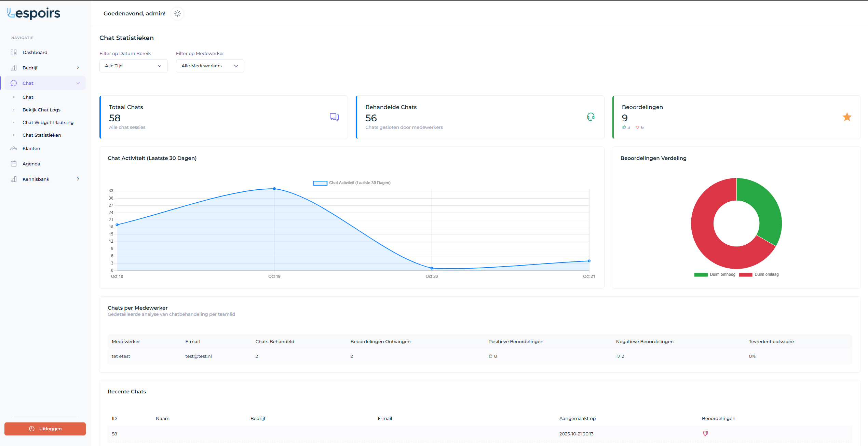Image resolution: width=868 pixels, height=446 pixels.
Task: Click the Uitloggen button
Action: point(45,429)
